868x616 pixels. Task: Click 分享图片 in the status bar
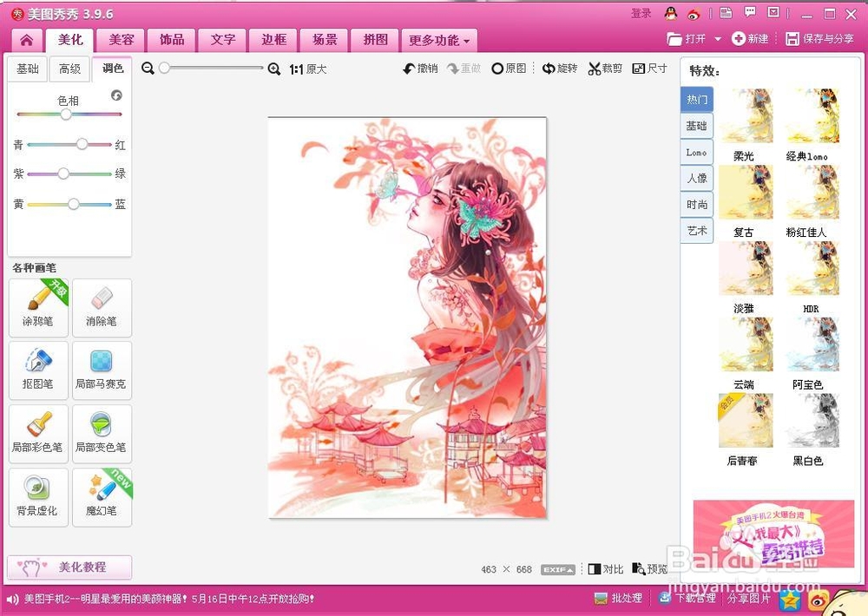(748, 599)
